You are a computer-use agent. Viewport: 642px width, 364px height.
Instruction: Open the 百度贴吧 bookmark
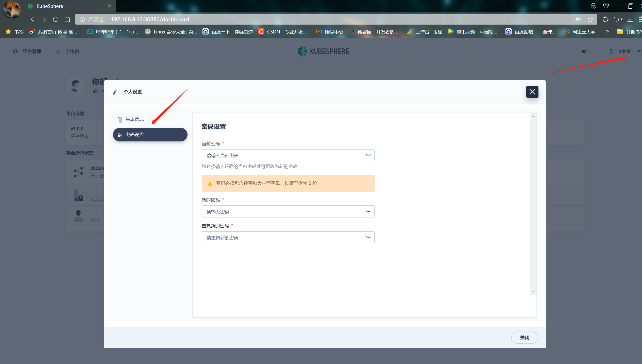[531, 32]
